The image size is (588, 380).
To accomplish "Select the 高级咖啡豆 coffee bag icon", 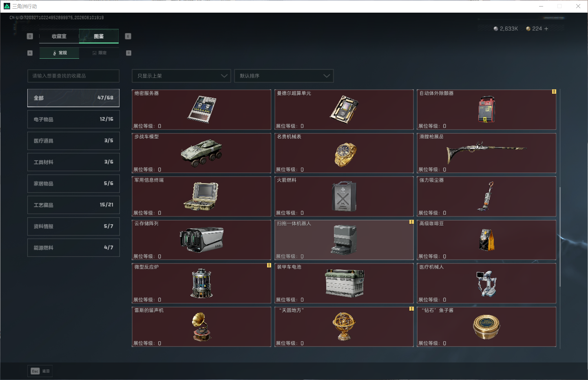I will tap(486, 240).
